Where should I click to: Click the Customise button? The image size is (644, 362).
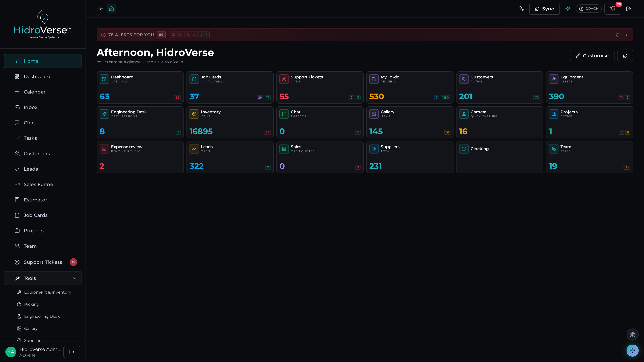pos(592,55)
